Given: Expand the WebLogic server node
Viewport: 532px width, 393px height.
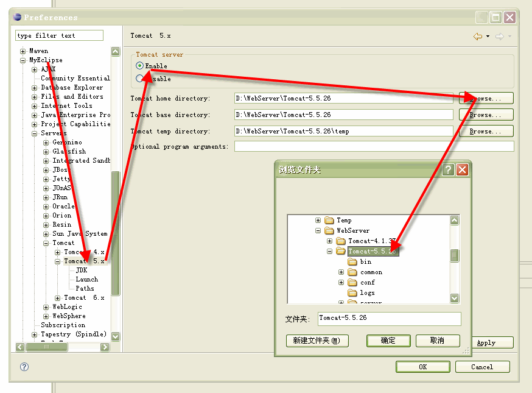Looking at the screenshot, I should [46, 307].
